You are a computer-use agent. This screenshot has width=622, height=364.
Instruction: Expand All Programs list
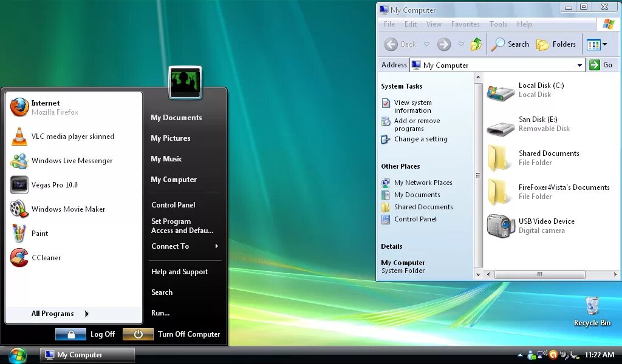pos(74,314)
